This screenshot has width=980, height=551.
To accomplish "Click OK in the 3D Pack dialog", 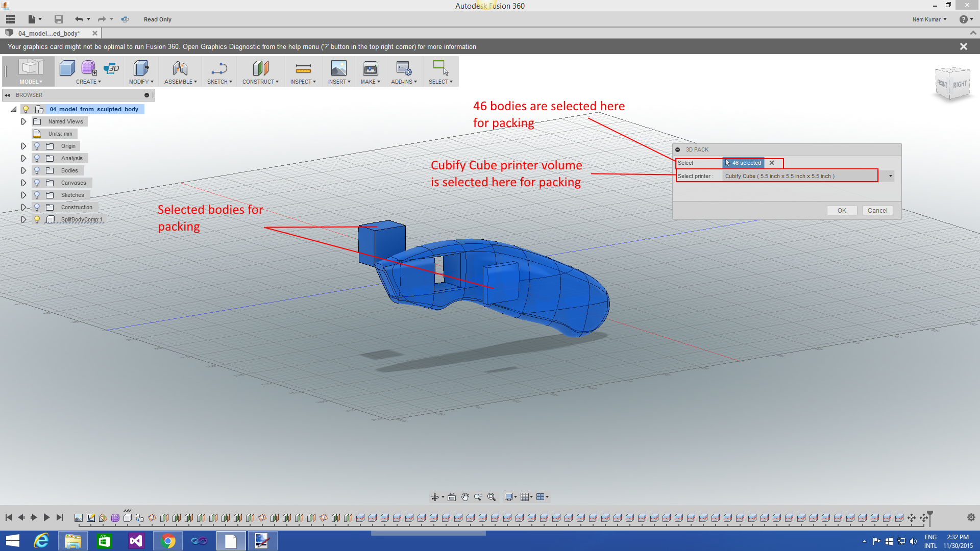I will (x=842, y=211).
